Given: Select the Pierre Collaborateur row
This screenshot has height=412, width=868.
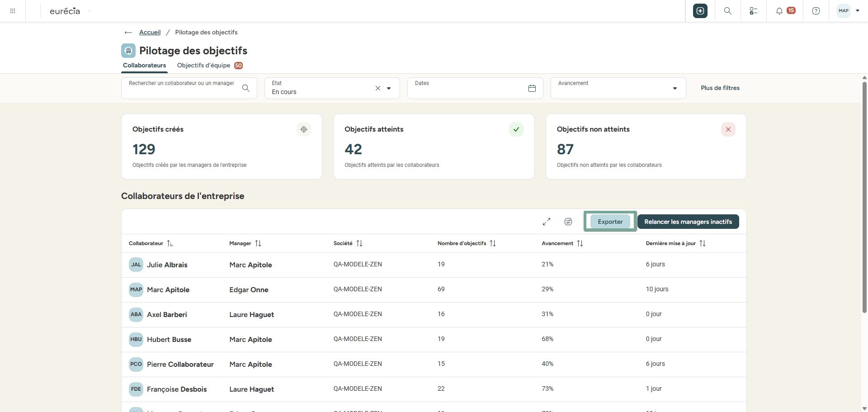Looking at the screenshot, I should [x=434, y=365].
